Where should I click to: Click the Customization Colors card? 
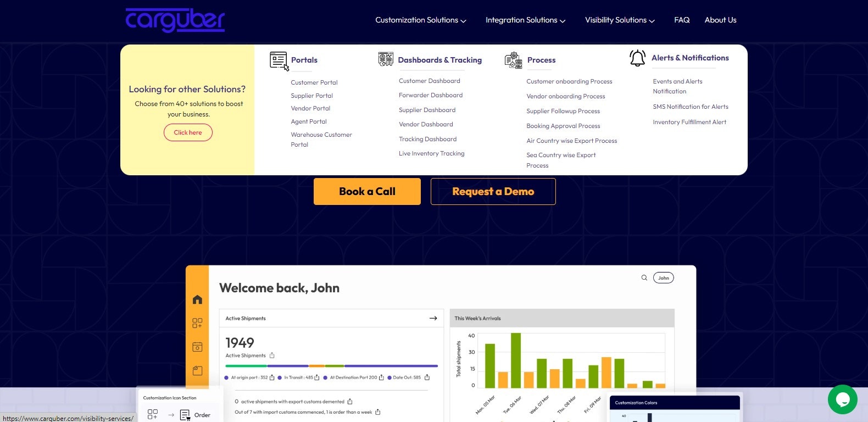(675, 409)
